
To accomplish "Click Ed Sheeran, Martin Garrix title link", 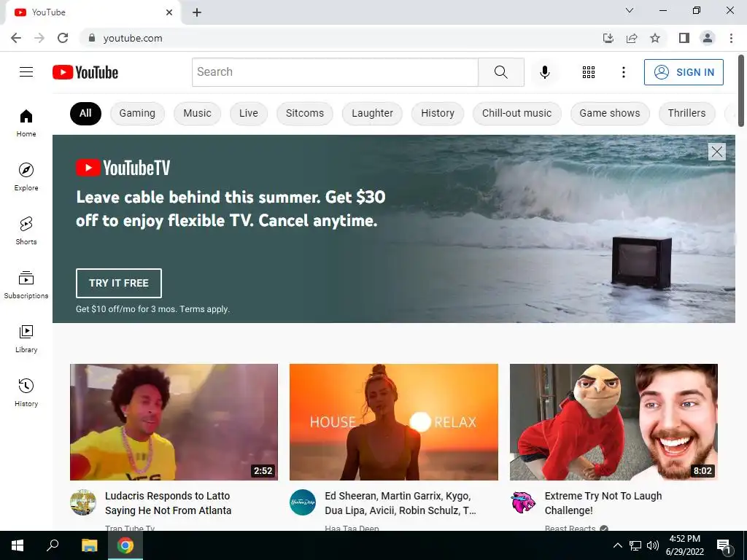I will [x=400, y=503].
